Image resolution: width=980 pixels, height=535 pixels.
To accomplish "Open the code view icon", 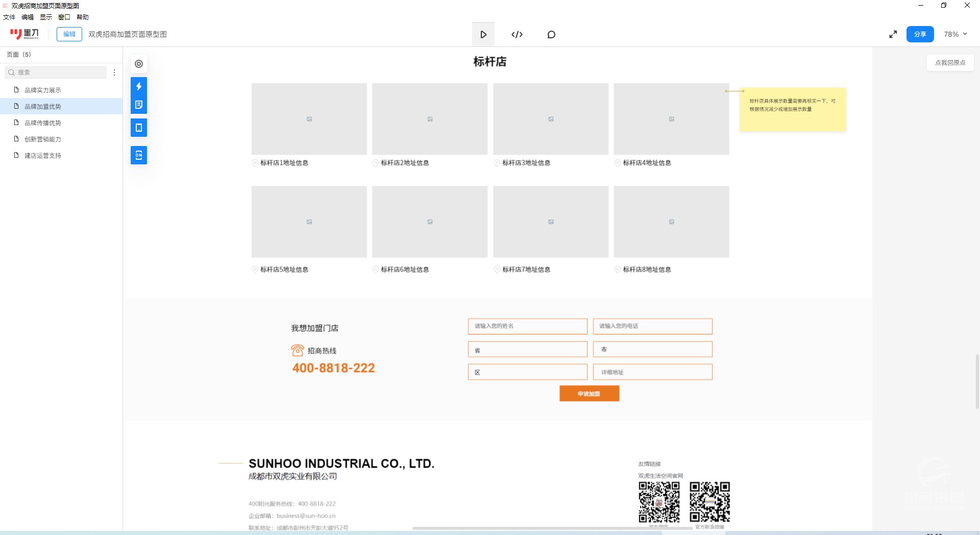I will click(x=517, y=35).
